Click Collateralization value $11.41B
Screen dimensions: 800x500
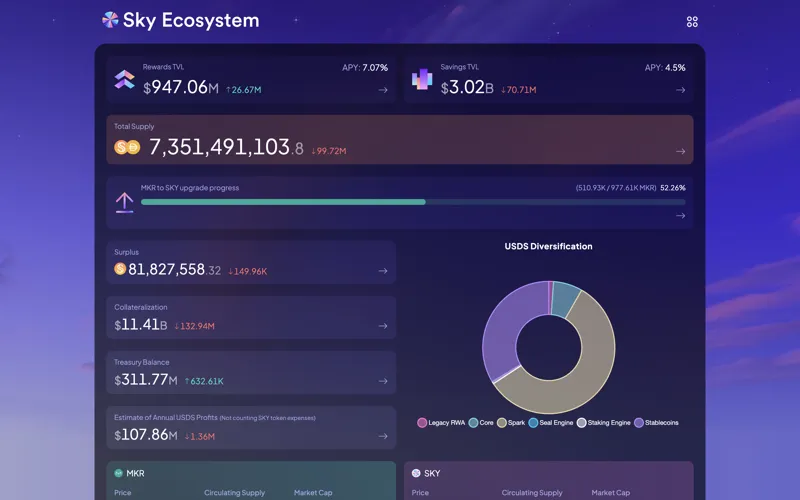point(140,324)
